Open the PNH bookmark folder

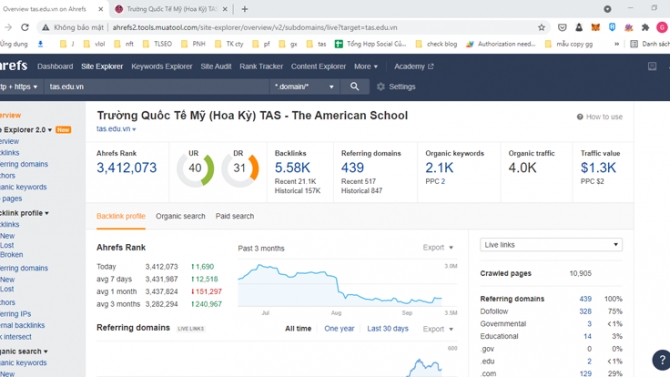pos(193,44)
